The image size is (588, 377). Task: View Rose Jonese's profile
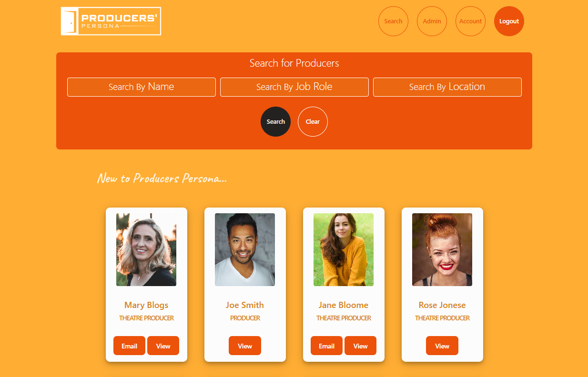coord(442,346)
